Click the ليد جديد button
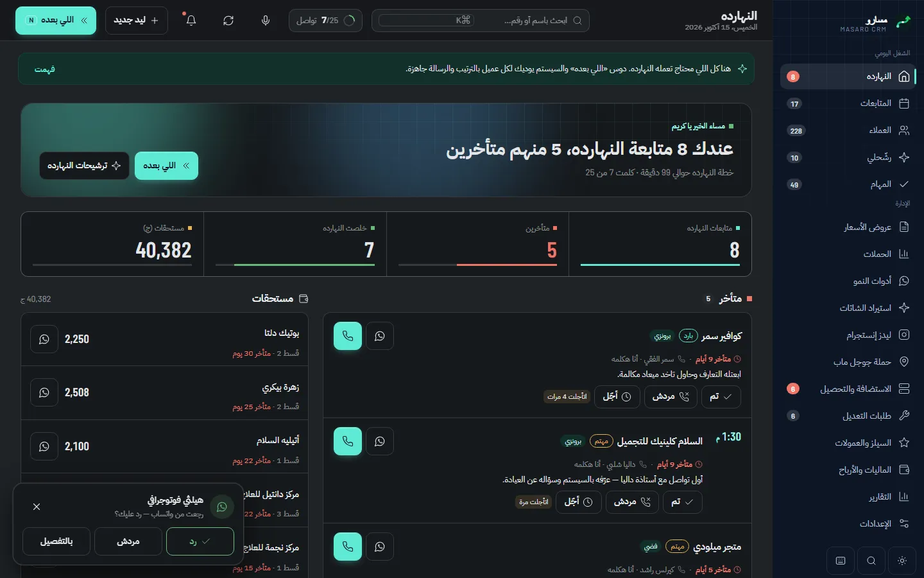 pos(137,21)
